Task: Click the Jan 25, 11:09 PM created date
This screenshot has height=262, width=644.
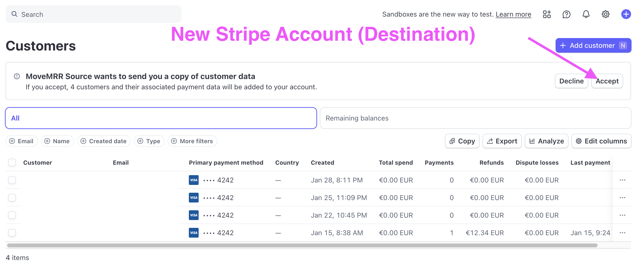Action: pyautogui.click(x=339, y=197)
